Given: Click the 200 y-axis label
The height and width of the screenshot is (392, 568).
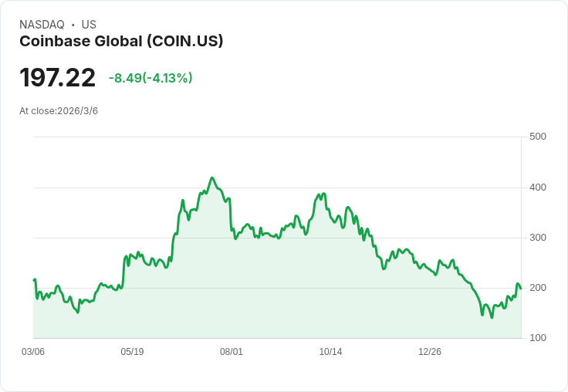Looking at the screenshot, I should coord(538,288).
